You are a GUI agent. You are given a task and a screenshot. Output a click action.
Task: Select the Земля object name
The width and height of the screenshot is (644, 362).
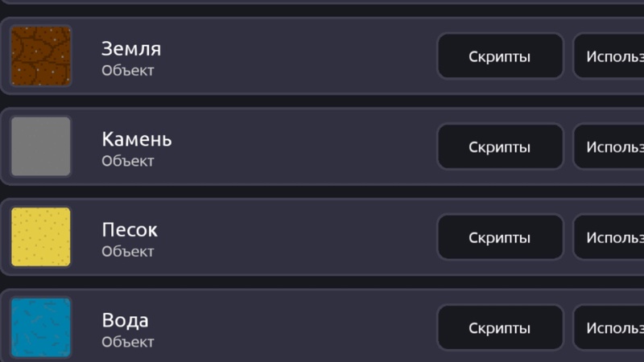click(131, 49)
